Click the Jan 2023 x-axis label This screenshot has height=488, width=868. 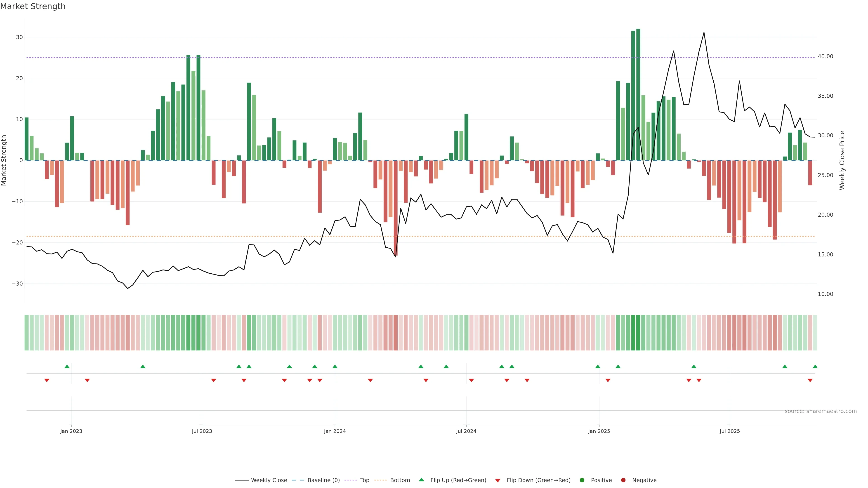(x=71, y=431)
